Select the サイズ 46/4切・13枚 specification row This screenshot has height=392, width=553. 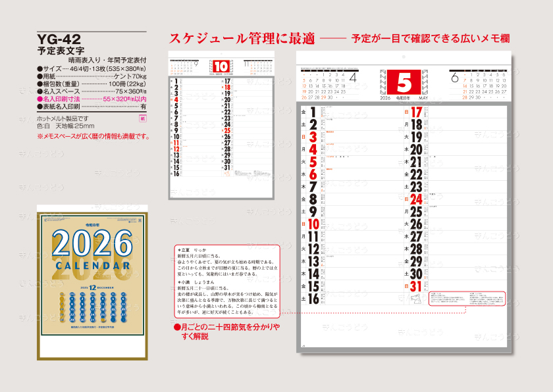(92, 68)
